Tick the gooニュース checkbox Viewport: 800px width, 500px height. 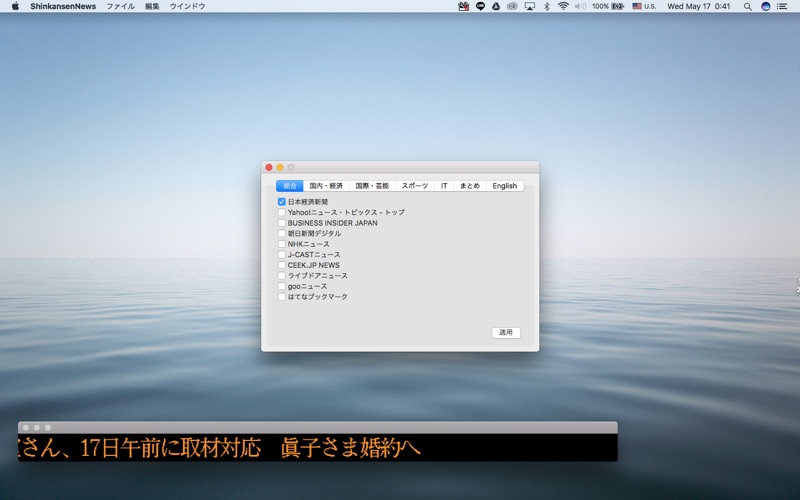[282, 286]
